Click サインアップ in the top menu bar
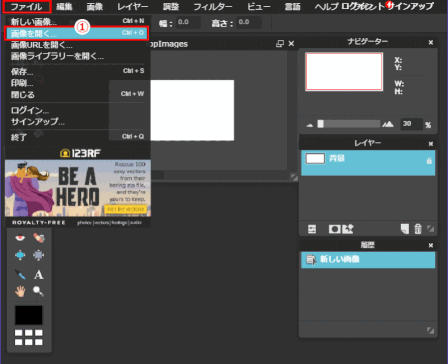The height and width of the screenshot is (364, 448). [411, 6]
